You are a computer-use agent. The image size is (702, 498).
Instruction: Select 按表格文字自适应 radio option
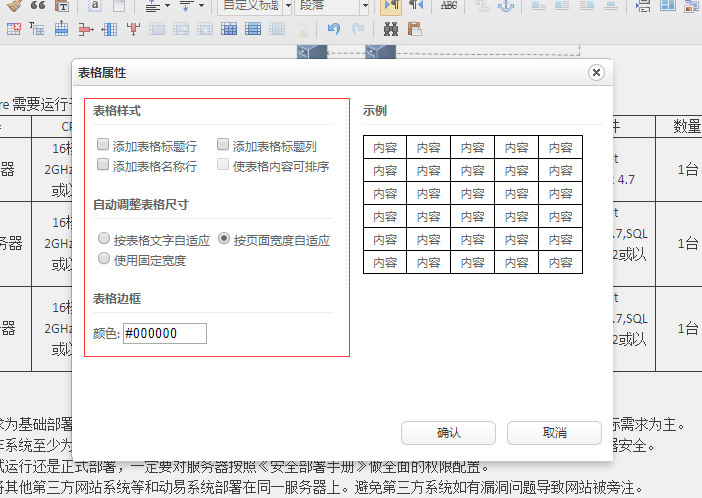pos(104,240)
